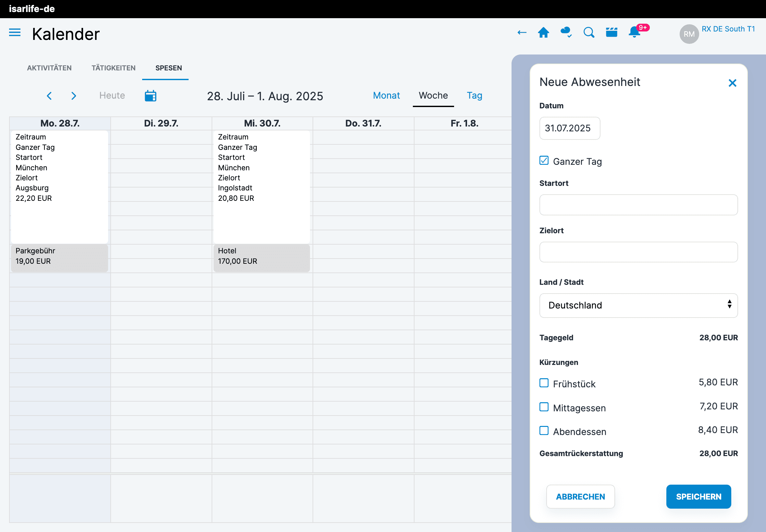Click the Abbrechen button
The image size is (766, 532).
pyautogui.click(x=580, y=497)
